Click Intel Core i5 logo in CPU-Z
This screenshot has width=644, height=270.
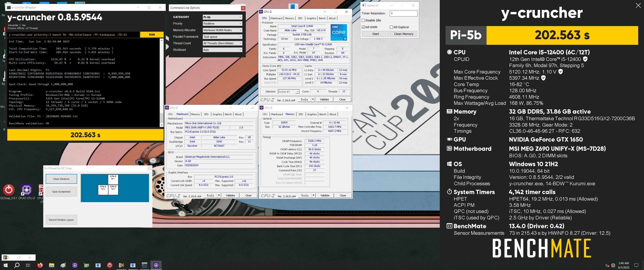click(x=338, y=32)
